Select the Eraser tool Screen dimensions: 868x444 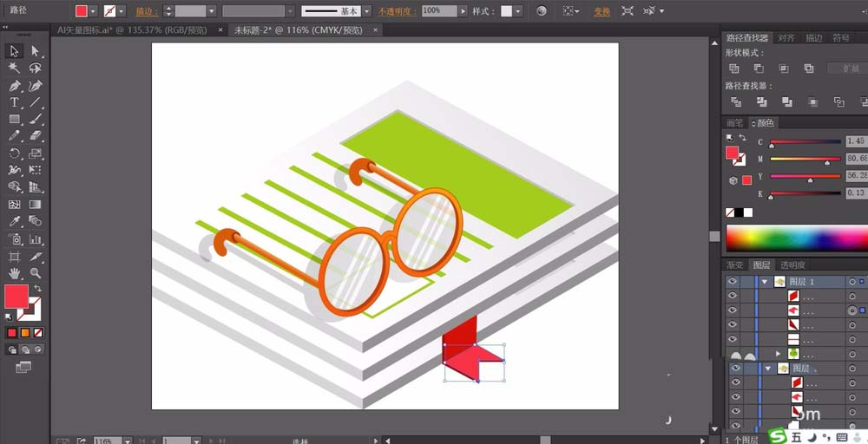click(36, 136)
